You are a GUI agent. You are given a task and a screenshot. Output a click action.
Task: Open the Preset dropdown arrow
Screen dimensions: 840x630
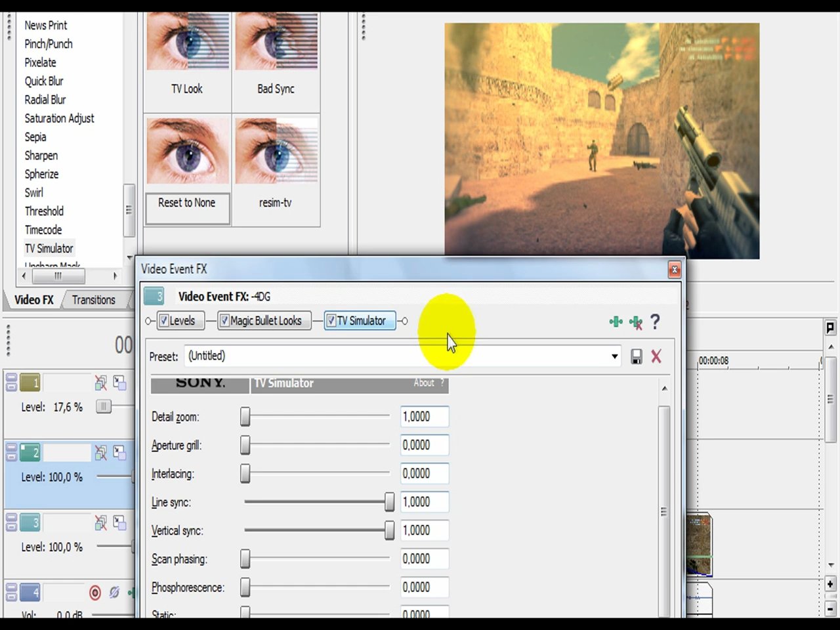(x=614, y=356)
